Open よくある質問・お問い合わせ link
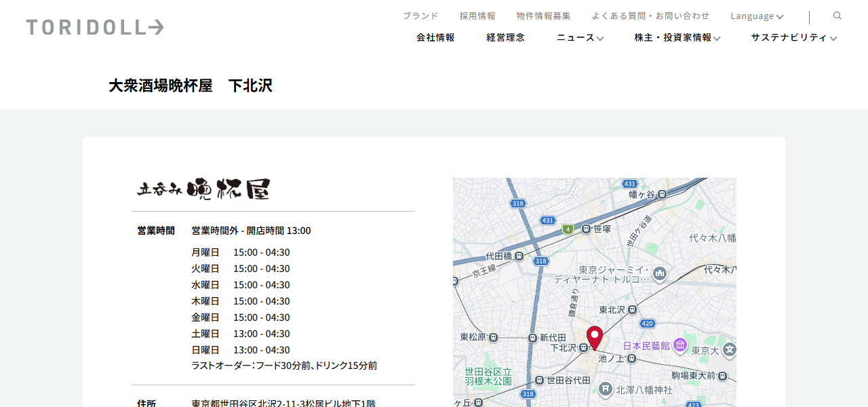Viewport: 868px width, 407px height. (x=650, y=16)
